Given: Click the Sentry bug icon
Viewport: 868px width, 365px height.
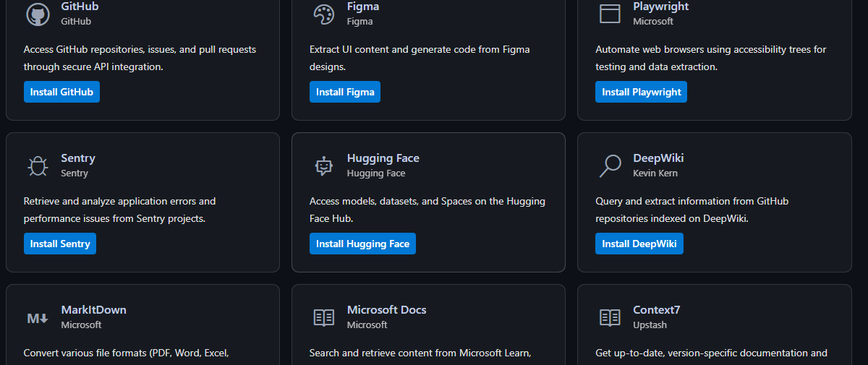Looking at the screenshot, I should pyautogui.click(x=38, y=166).
